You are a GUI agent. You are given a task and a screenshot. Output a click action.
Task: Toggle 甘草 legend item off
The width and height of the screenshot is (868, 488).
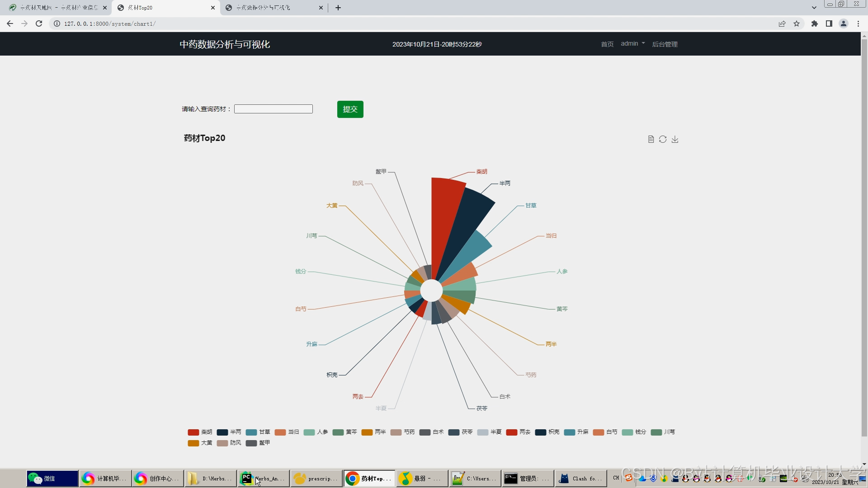(x=258, y=432)
